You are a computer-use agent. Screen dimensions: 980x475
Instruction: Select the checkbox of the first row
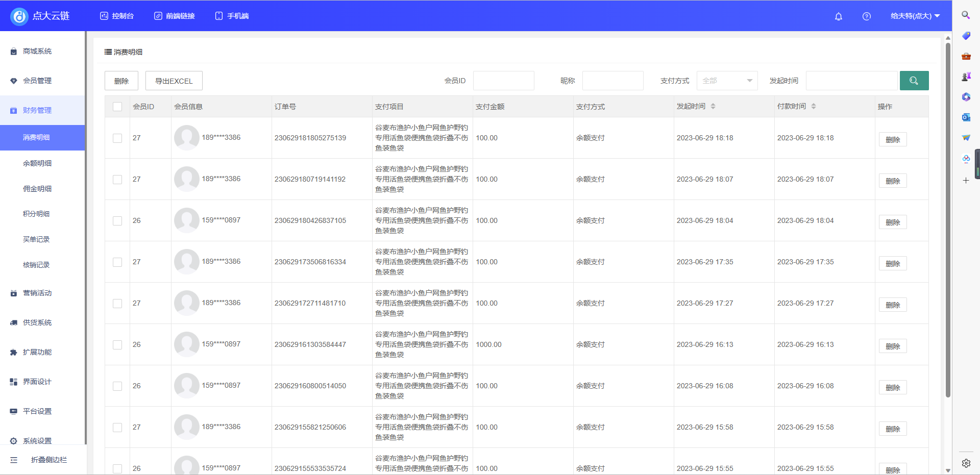click(117, 138)
